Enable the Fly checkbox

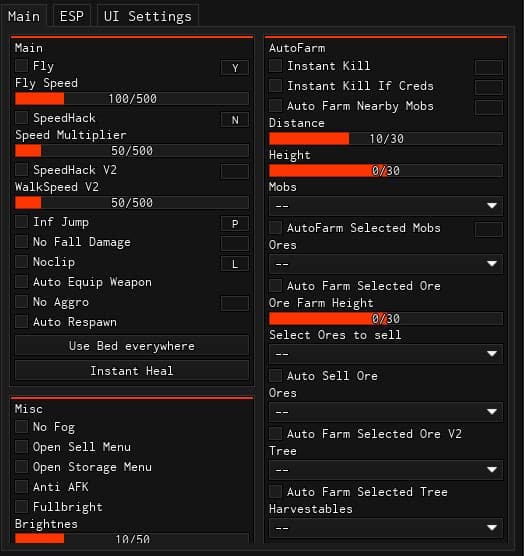point(22,66)
